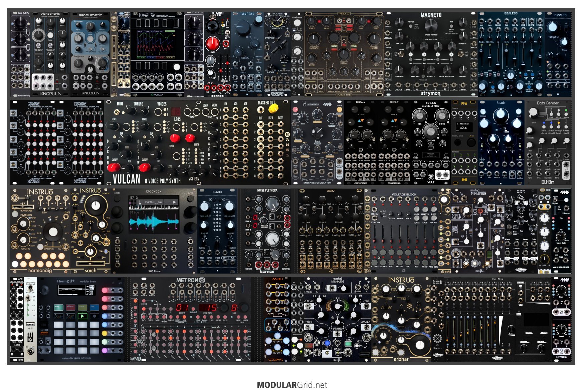This screenshot has height=392, width=585.
Task: Click the MUTE button on Voltage Block
Action: (417, 209)
